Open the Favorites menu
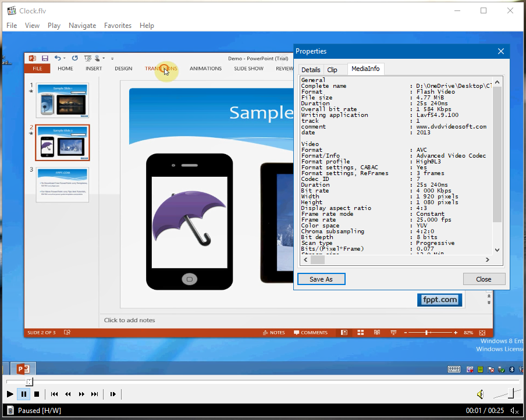 click(118, 26)
